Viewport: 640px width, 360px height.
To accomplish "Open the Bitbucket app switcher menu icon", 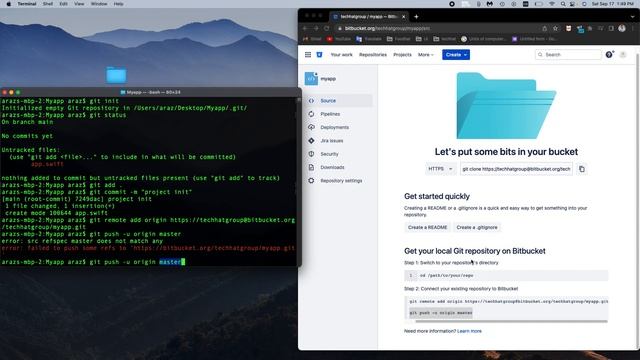I will tap(308, 55).
